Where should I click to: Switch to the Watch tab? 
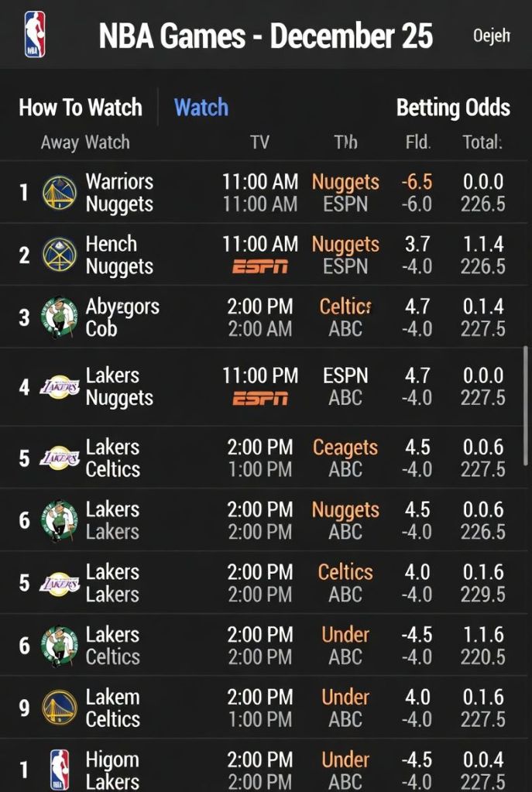tap(201, 107)
